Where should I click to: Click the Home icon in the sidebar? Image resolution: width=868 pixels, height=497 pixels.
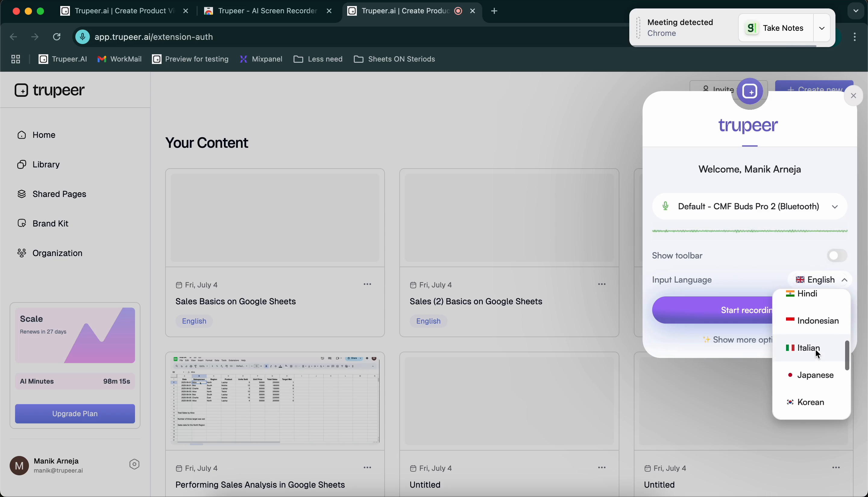pyautogui.click(x=21, y=135)
